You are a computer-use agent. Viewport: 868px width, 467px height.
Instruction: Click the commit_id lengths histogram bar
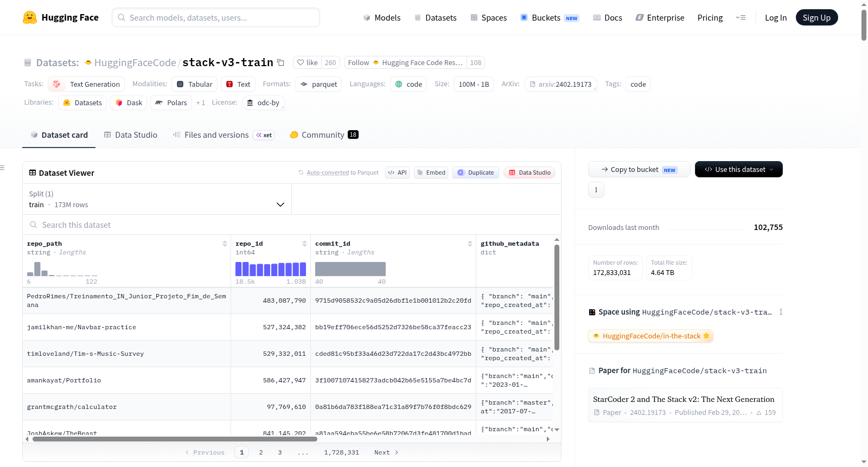point(350,269)
